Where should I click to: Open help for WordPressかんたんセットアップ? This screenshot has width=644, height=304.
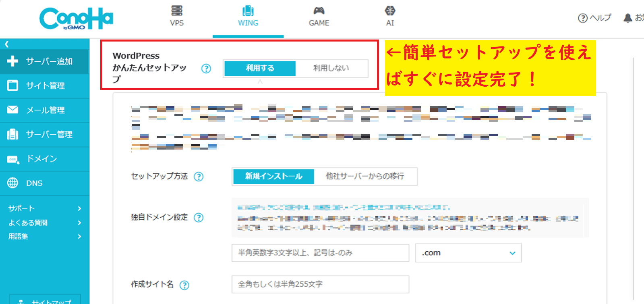(206, 69)
